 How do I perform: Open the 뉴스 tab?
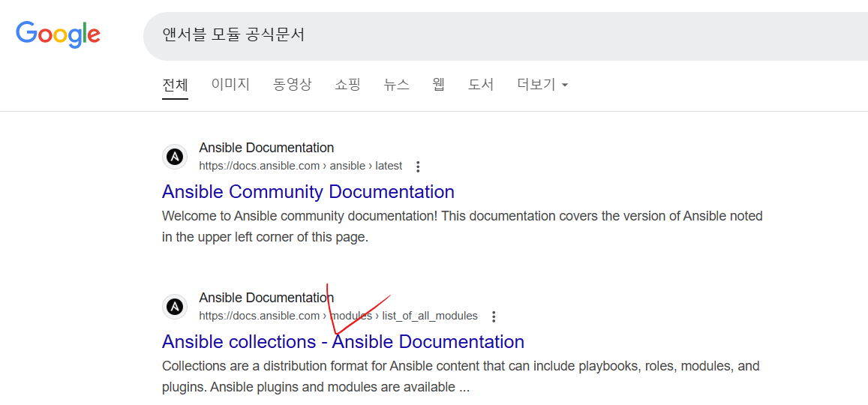(396, 85)
